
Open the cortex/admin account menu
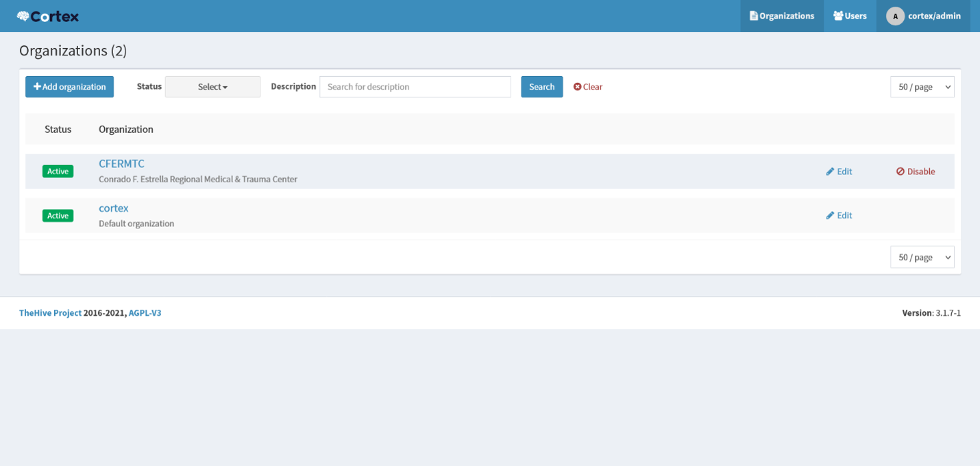click(923, 16)
